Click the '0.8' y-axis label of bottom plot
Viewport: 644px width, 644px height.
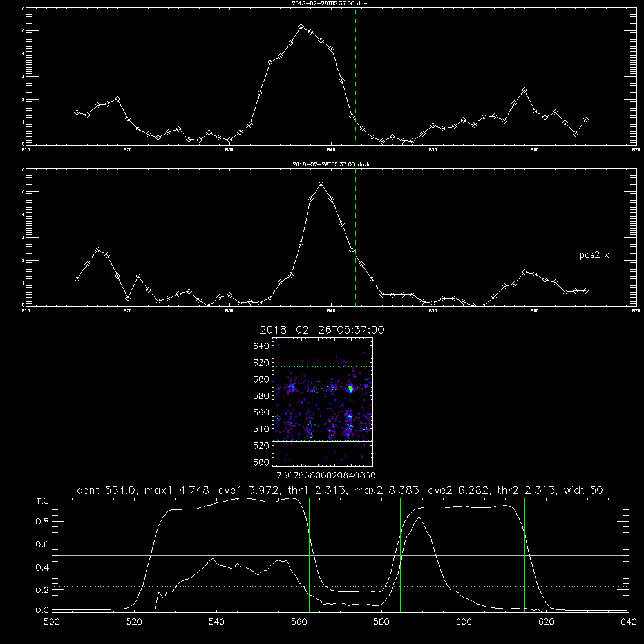point(43,521)
